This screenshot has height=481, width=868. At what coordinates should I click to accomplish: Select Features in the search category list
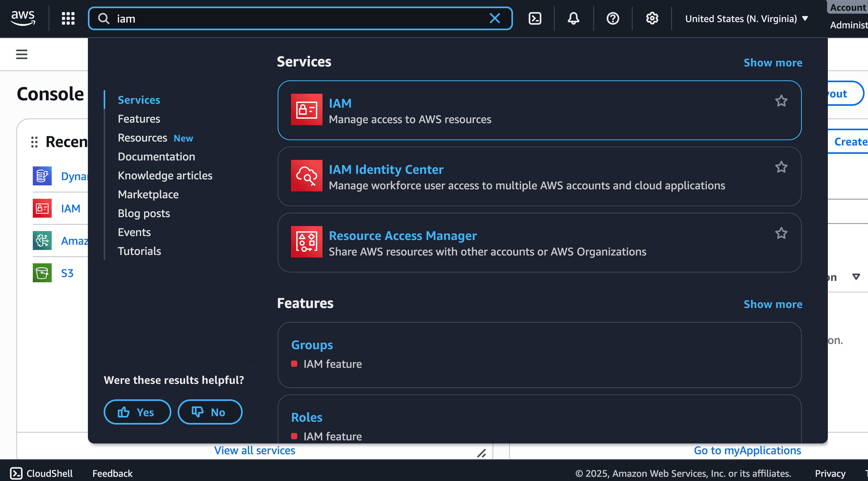tap(139, 119)
